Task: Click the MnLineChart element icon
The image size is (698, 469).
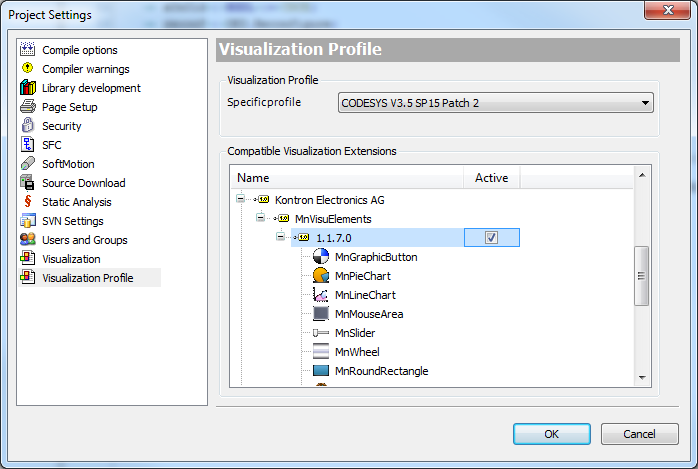Action: pos(321,295)
